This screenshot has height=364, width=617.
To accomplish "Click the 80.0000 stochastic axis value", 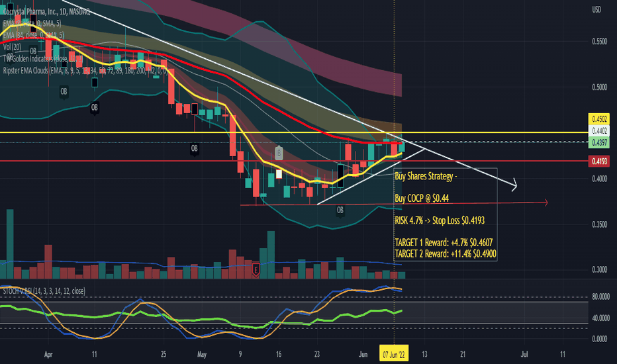I will pyautogui.click(x=601, y=297).
